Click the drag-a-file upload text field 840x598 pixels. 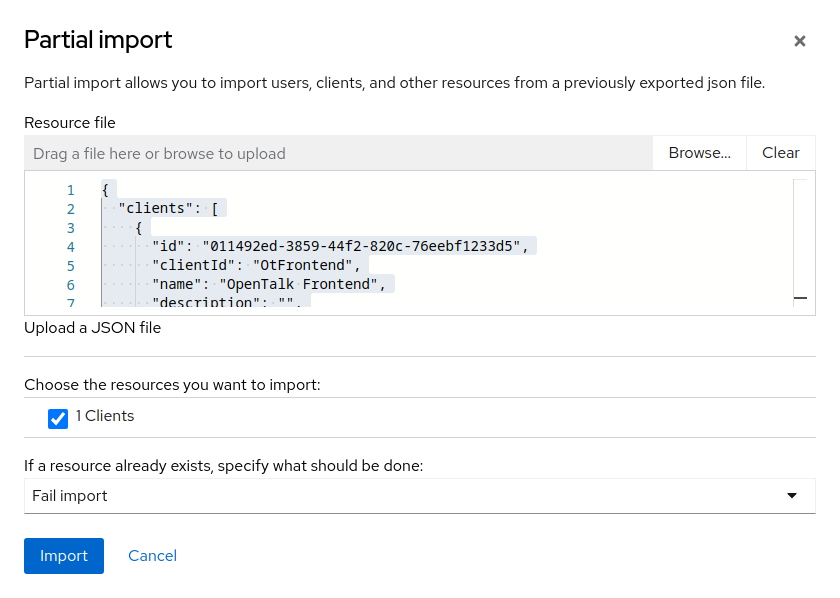tap(338, 153)
